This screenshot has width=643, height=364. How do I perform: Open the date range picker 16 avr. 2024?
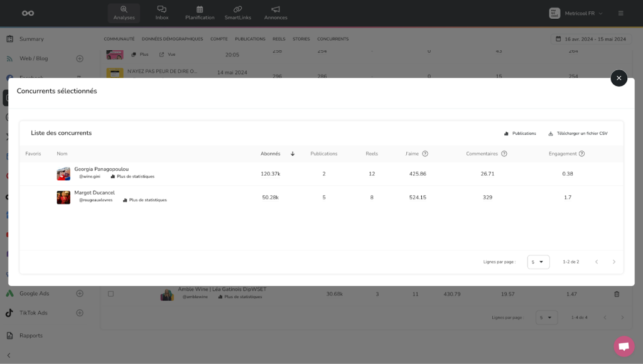point(590,39)
